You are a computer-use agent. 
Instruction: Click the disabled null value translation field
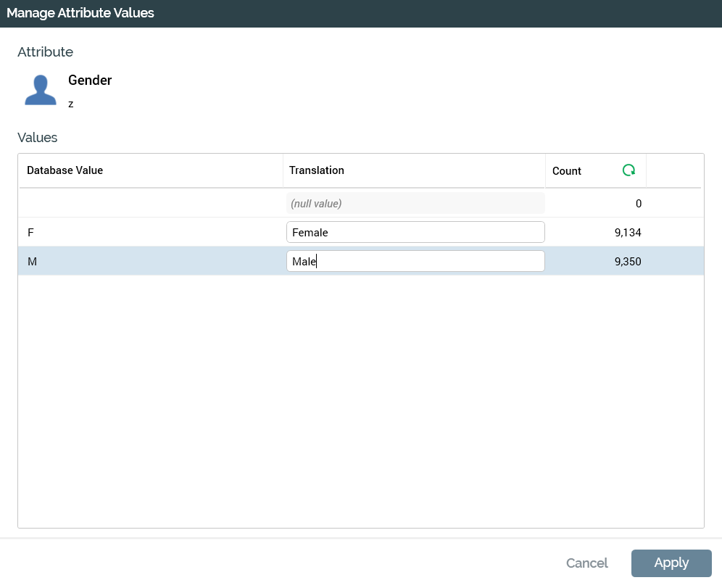[x=415, y=204]
